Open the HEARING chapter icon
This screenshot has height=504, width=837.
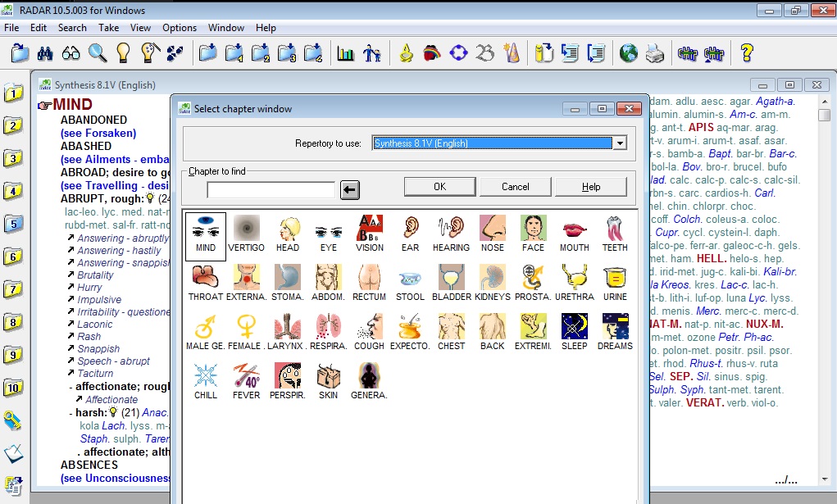point(451,235)
